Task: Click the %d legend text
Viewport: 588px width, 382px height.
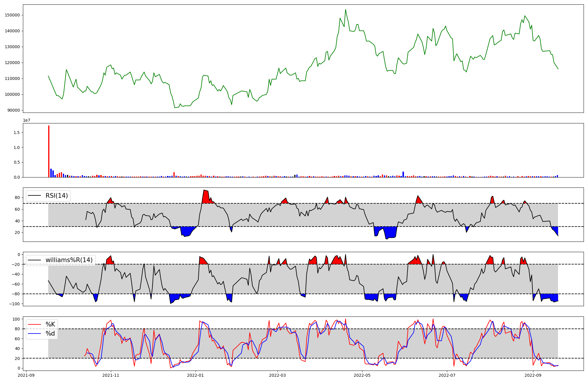Action: pos(50,334)
